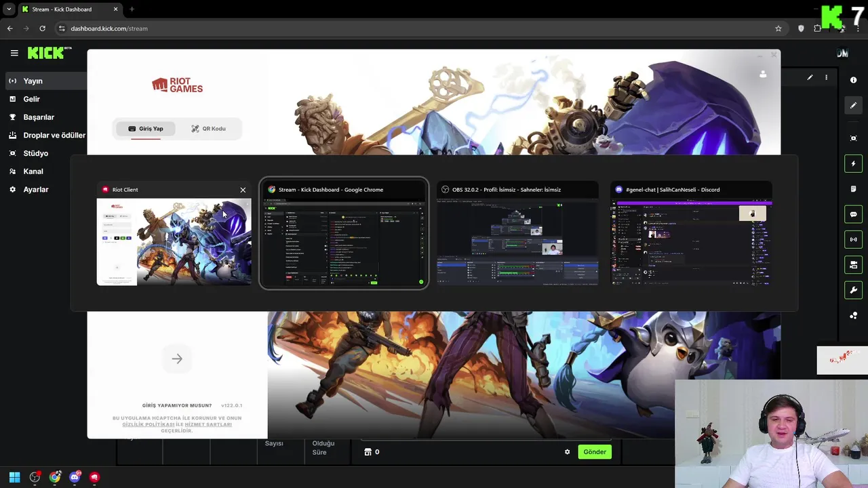Open the three-dot menu in panel header
Screen dimensions: 868x488
pyautogui.click(x=826, y=78)
